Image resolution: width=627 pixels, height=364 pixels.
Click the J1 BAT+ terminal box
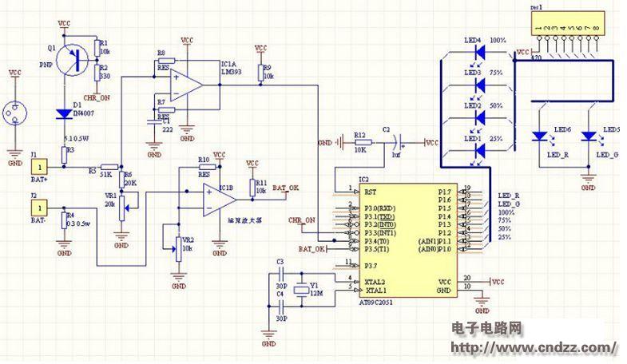pos(39,167)
